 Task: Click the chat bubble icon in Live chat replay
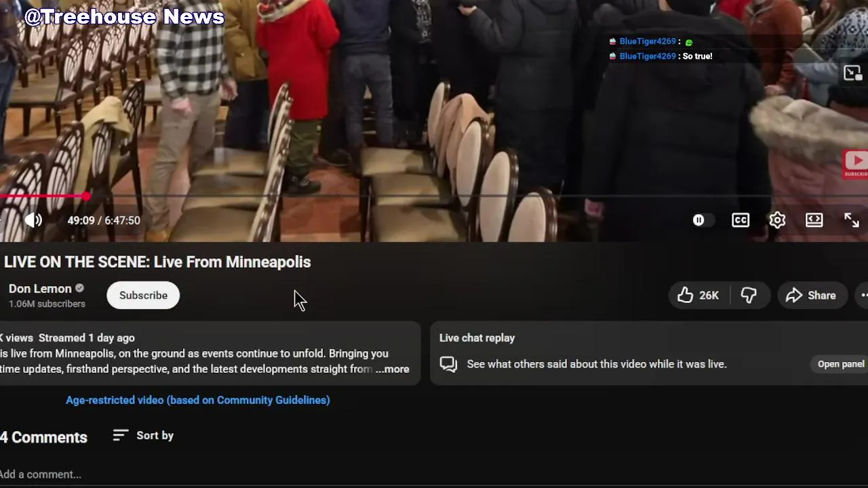[448, 365]
